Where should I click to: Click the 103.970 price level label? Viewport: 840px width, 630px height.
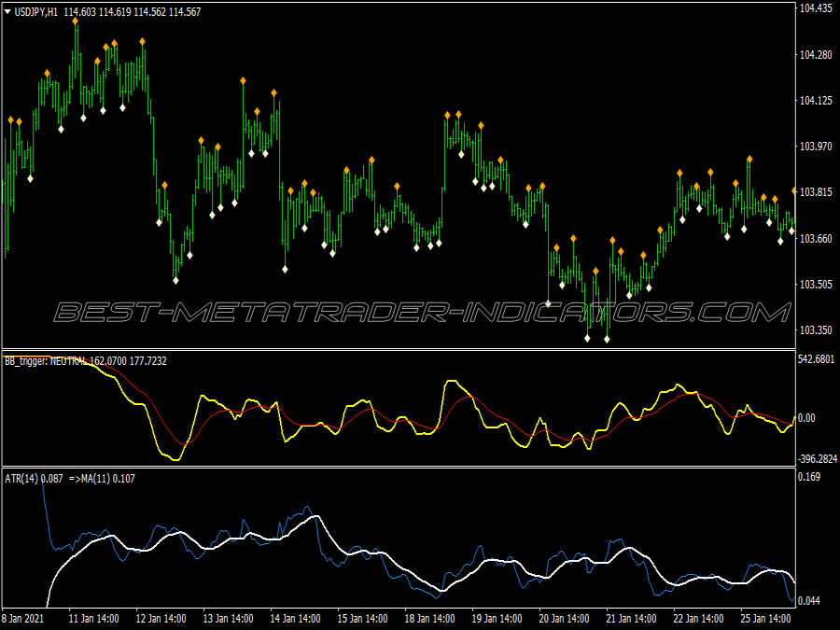[816, 147]
